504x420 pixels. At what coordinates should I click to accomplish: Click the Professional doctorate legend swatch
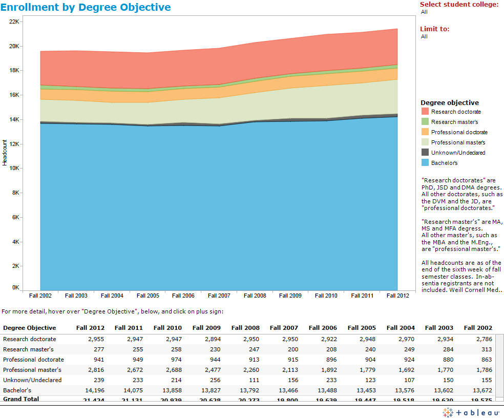pos(425,132)
